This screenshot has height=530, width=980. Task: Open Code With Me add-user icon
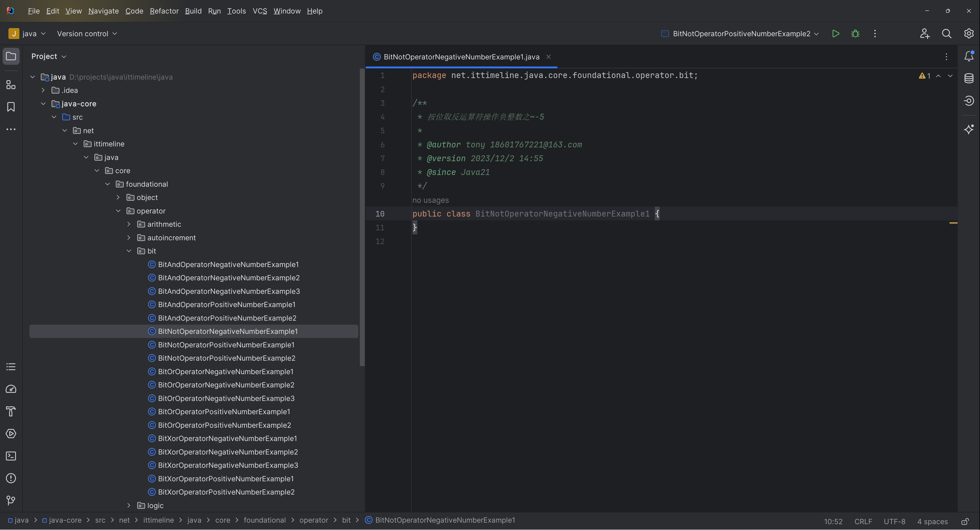(x=925, y=33)
